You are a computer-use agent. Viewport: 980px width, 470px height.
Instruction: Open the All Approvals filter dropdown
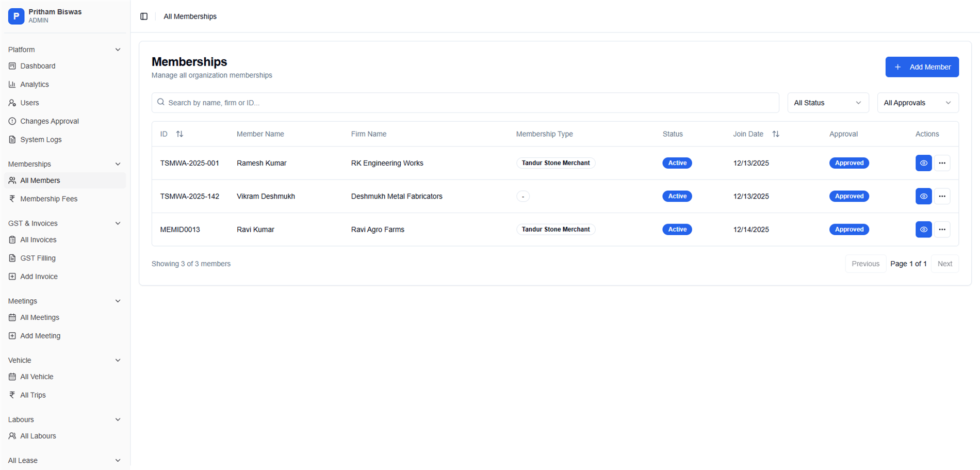click(918, 103)
